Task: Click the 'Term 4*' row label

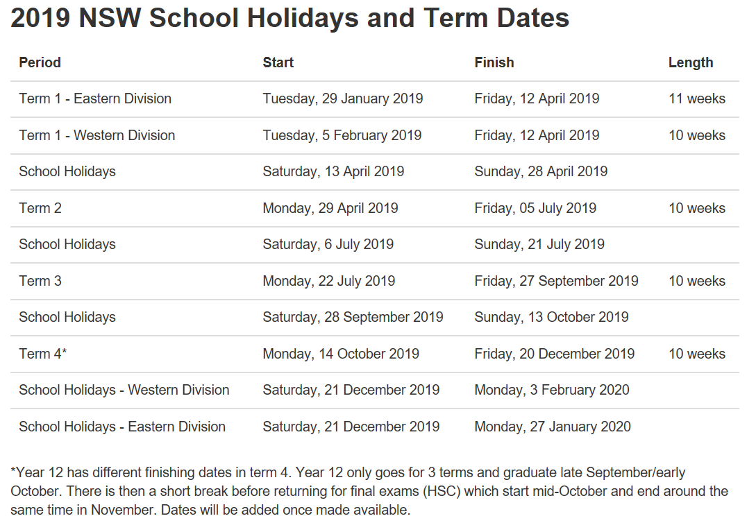Action: coord(42,354)
